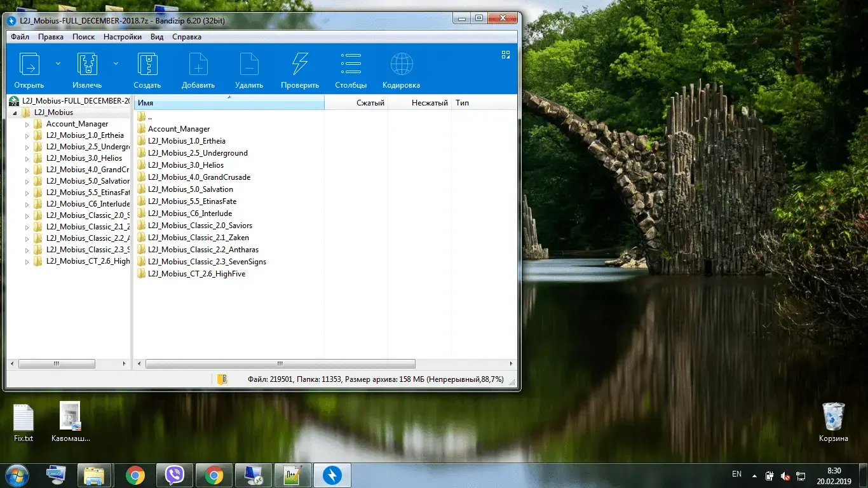This screenshot has width=868, height=488.
Task: Click the Создать (Create) archive icon
Action: (x=147, y=65)
